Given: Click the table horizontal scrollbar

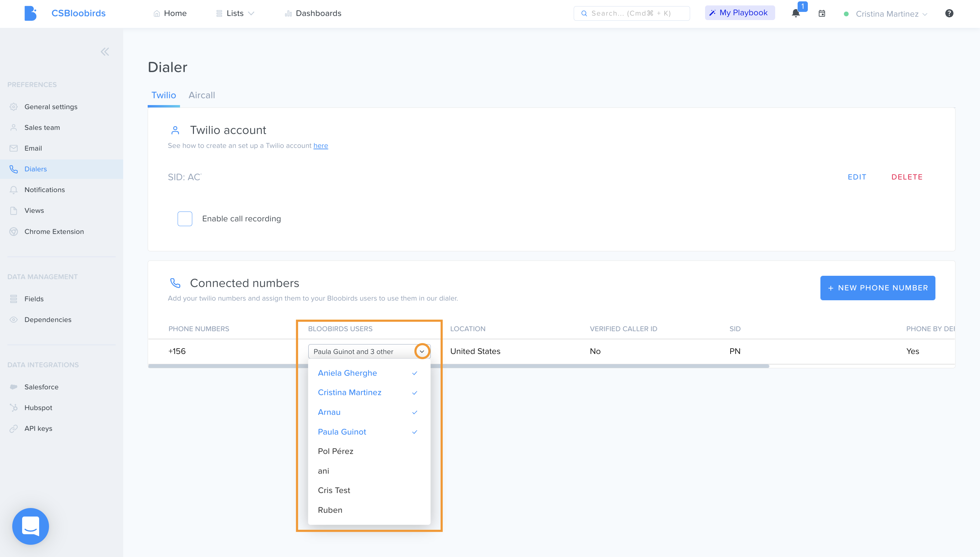Looking at the screenshot, I should point(459,366).
